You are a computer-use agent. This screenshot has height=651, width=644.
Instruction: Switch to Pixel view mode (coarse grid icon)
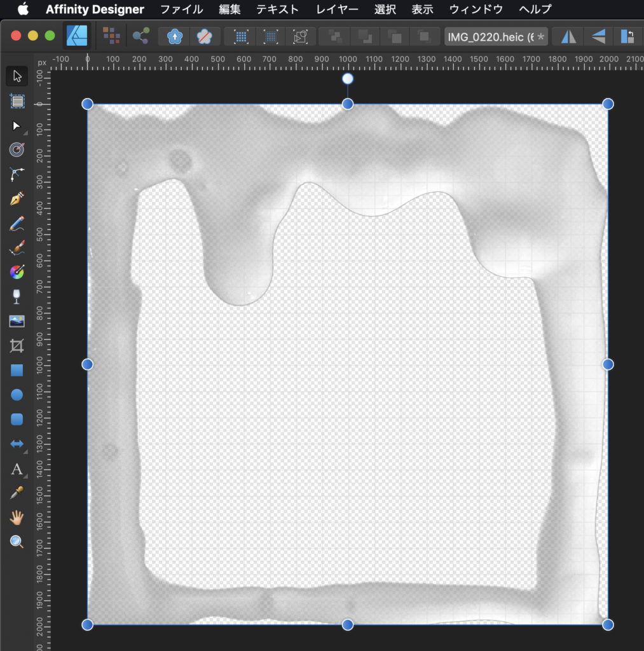[x=242, y=36]
